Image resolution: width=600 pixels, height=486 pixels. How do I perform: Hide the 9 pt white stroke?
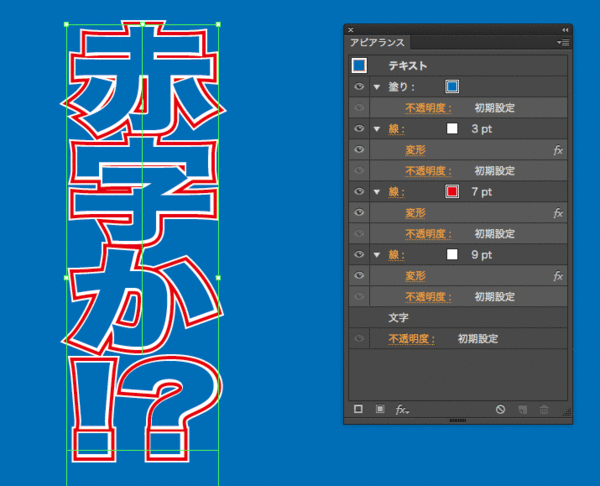tap(359, 254)
